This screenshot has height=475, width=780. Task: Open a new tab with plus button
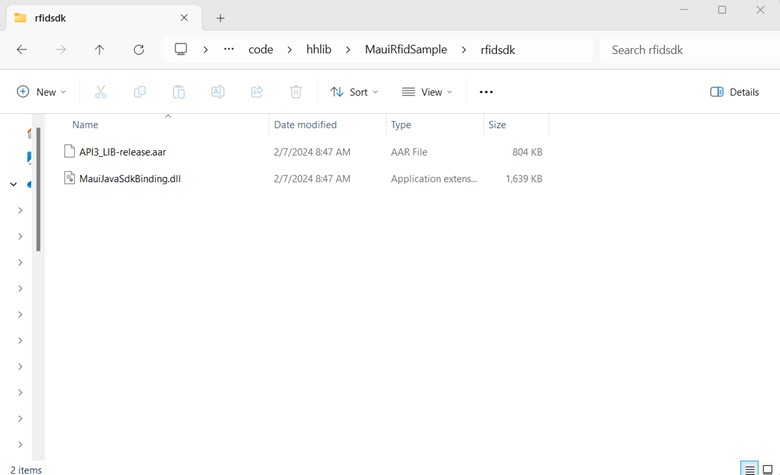[x=220, y=18]
